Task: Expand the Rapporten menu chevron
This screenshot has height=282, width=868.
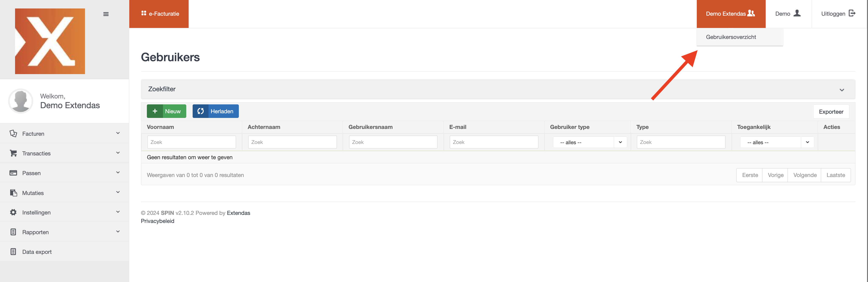Action: [x=118, y=232]
